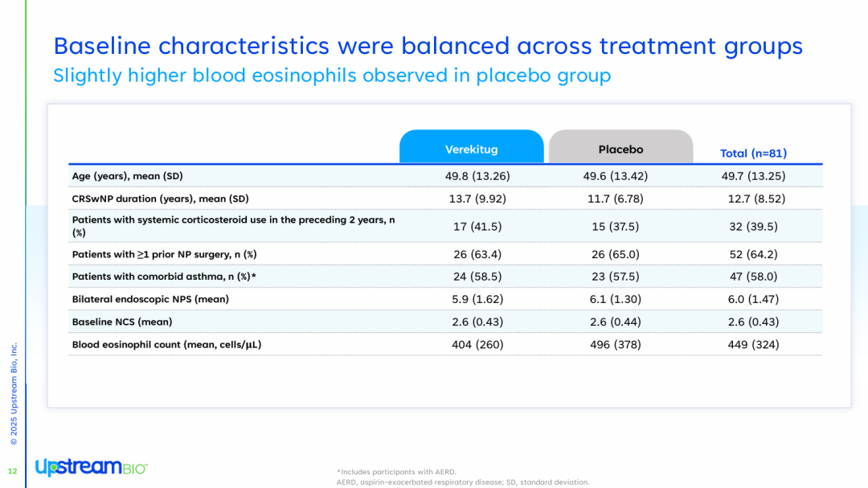Select the comorbid asthma row label
868x488 pixels.
(164, 277)
